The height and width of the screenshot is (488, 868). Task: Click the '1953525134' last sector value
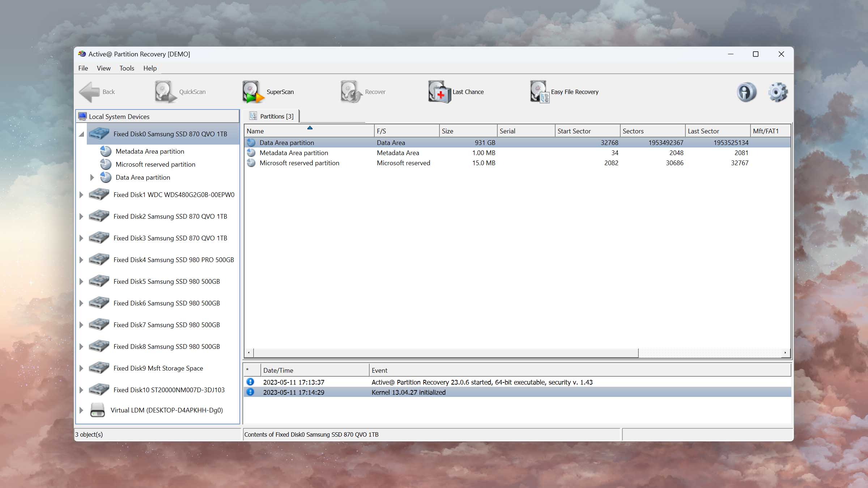[x=731, y=142]
